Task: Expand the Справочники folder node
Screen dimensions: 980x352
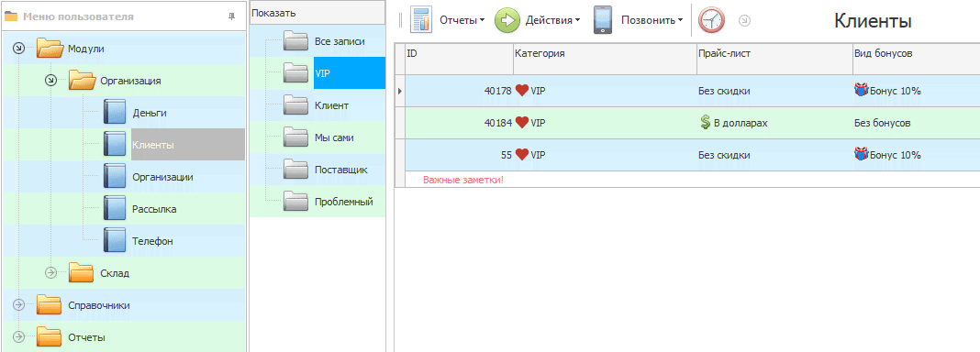Action: tap(18, 304)
